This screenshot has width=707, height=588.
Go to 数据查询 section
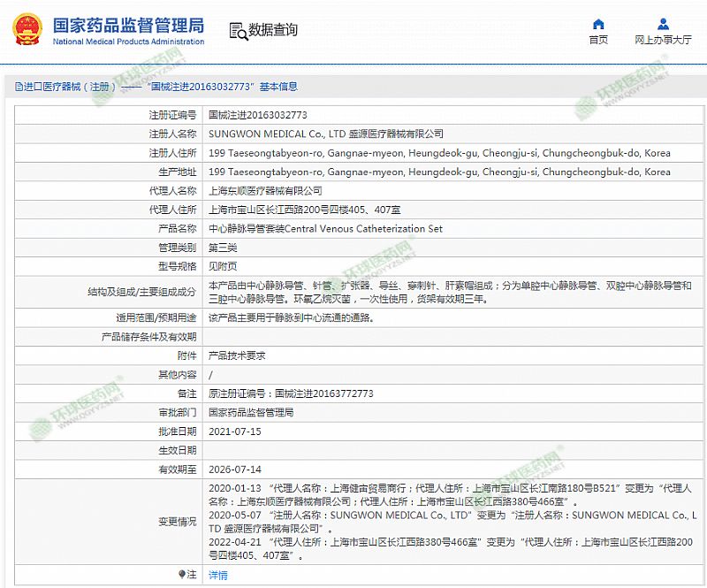(x=273, y=30)
